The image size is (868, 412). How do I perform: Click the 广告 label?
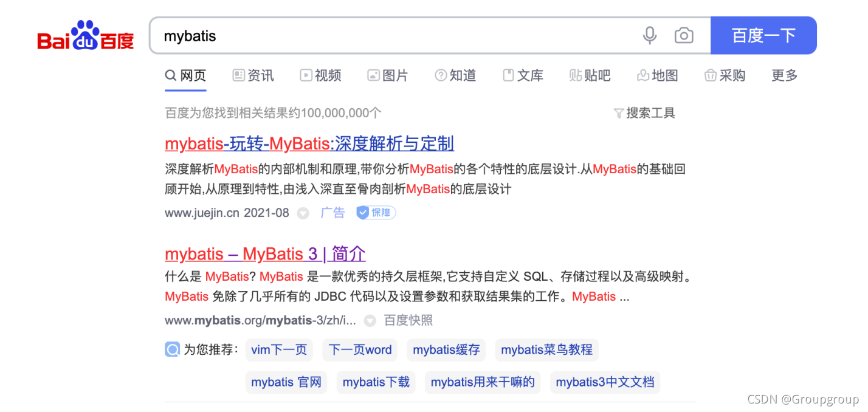[332, 213]
